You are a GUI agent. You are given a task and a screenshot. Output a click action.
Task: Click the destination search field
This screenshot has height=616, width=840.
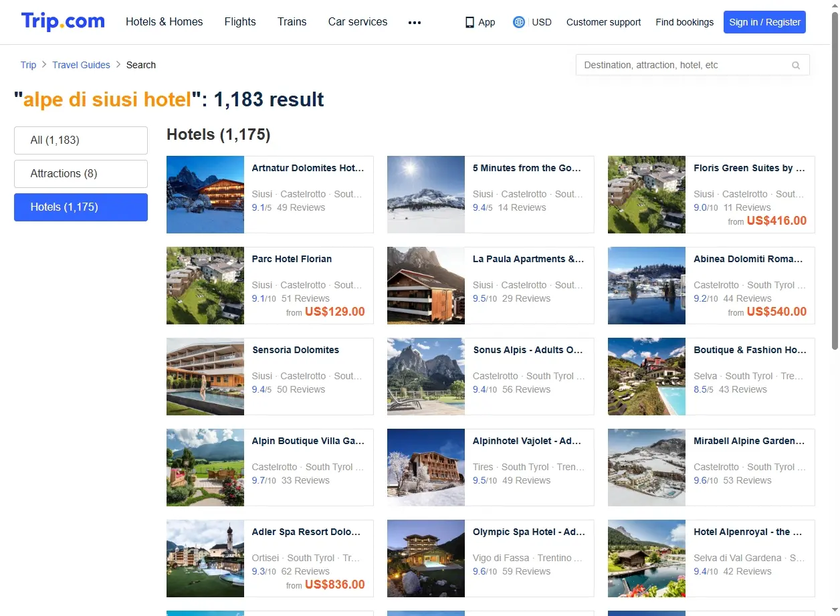point(692,65)
